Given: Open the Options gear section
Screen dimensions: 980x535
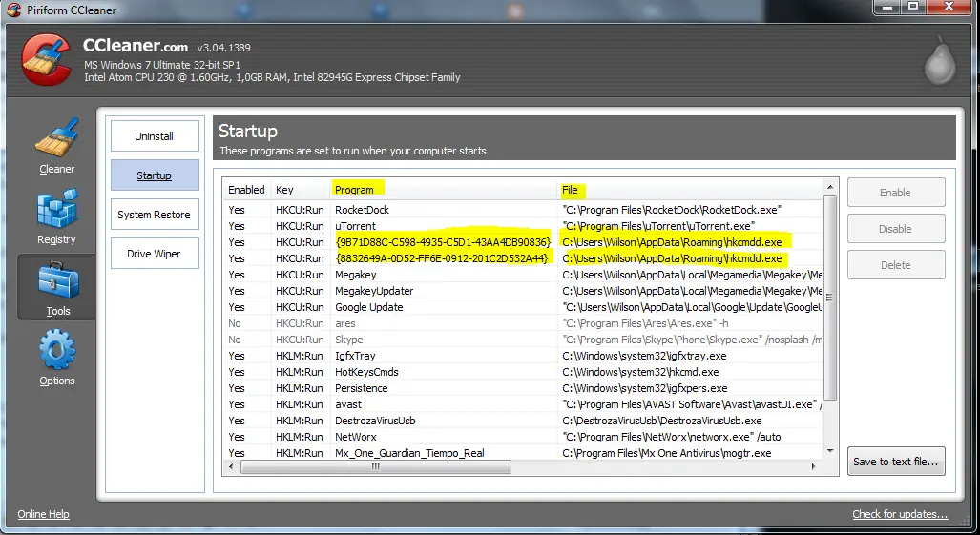Looking at the screenshot, I should [57, 358].
